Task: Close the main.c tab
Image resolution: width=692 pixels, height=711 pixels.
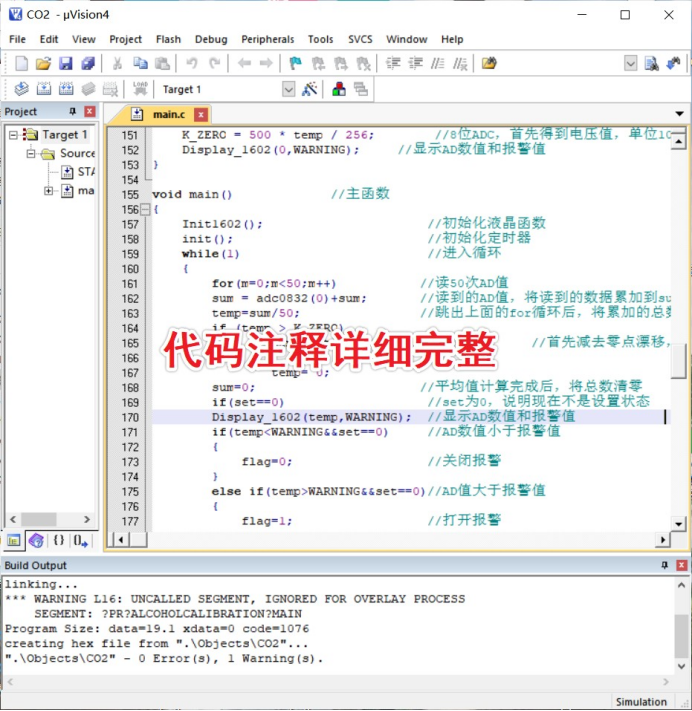Action: pos(201,115)
